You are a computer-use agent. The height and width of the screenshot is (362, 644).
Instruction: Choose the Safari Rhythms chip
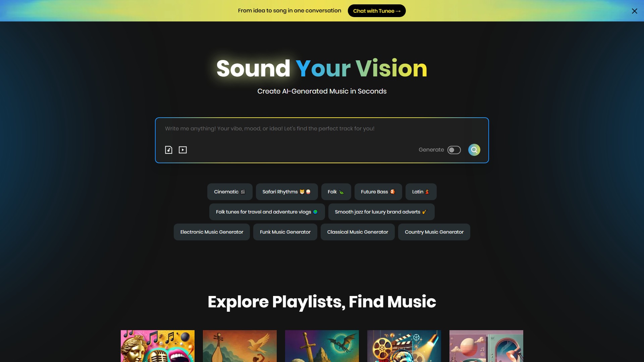pyautogui.click(x=287, y=192)
